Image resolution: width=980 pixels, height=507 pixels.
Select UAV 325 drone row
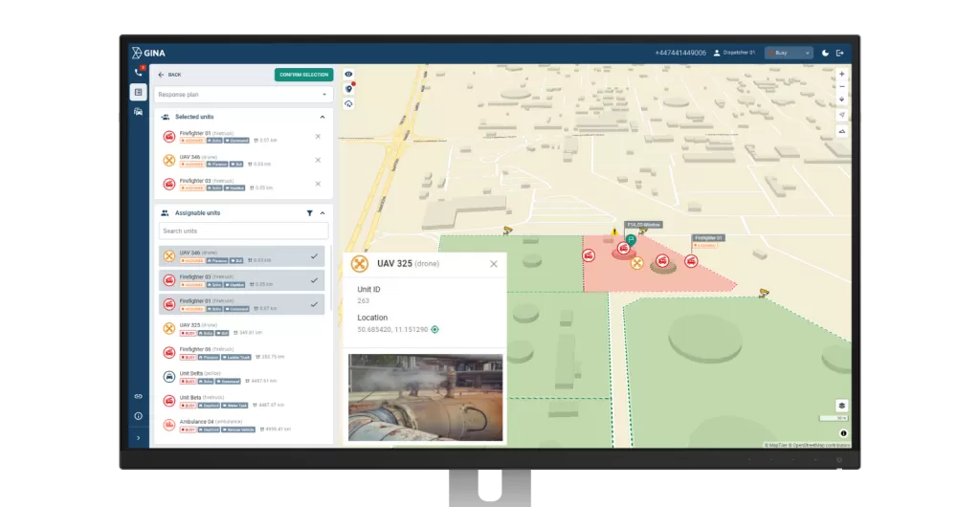242,328
